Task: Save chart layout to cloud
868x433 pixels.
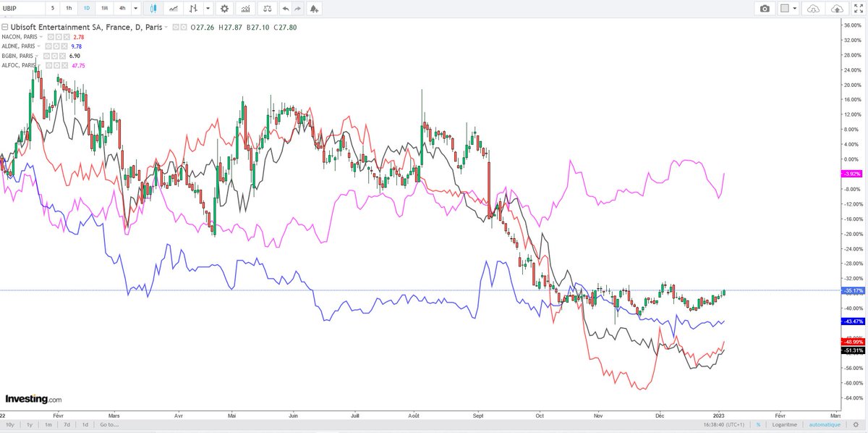Action: (838, 9)
